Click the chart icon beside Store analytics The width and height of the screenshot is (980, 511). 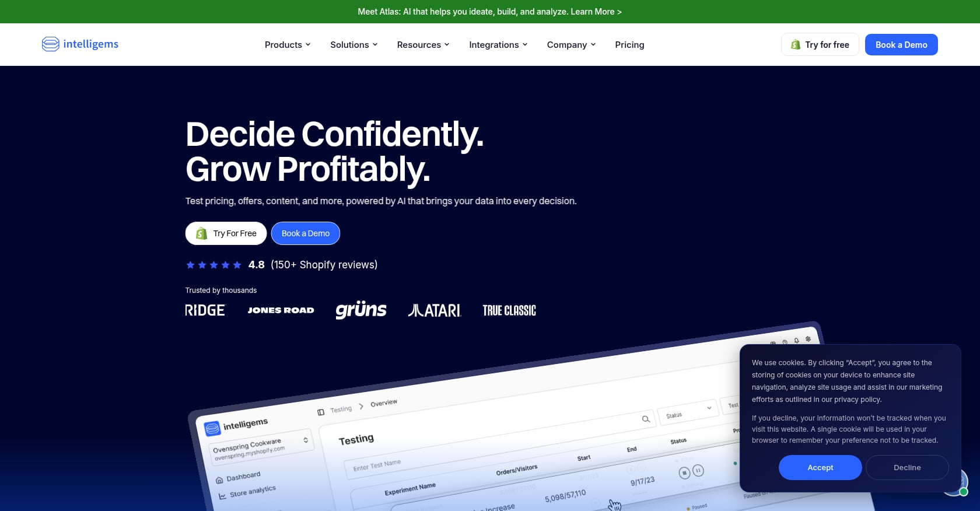[222, 496]
